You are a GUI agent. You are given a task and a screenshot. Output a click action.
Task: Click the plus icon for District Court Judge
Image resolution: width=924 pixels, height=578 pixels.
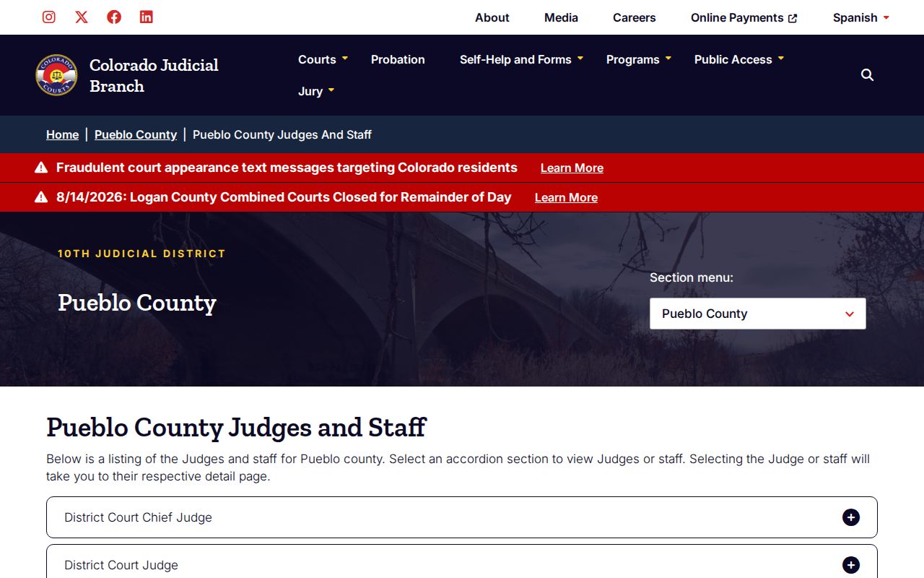(x=851, y=565)
